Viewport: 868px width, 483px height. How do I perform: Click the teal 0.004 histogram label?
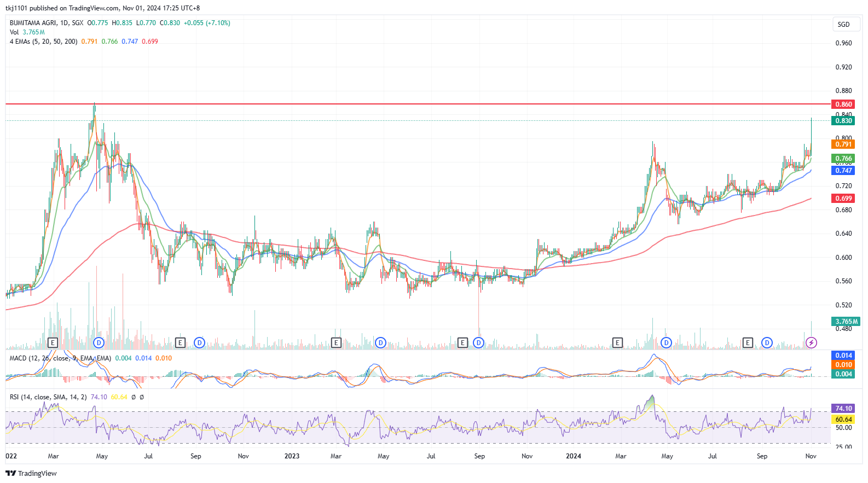point(843,374)
